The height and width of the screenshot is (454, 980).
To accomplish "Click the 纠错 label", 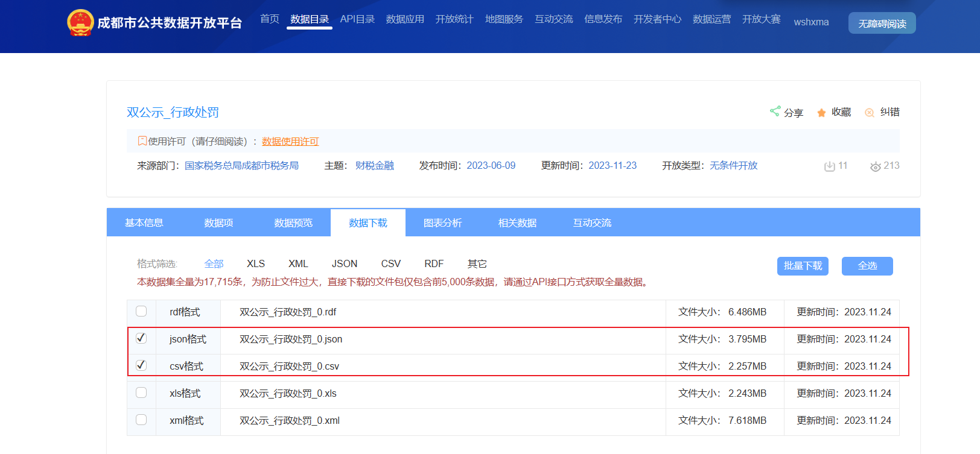I will (890, 112).
